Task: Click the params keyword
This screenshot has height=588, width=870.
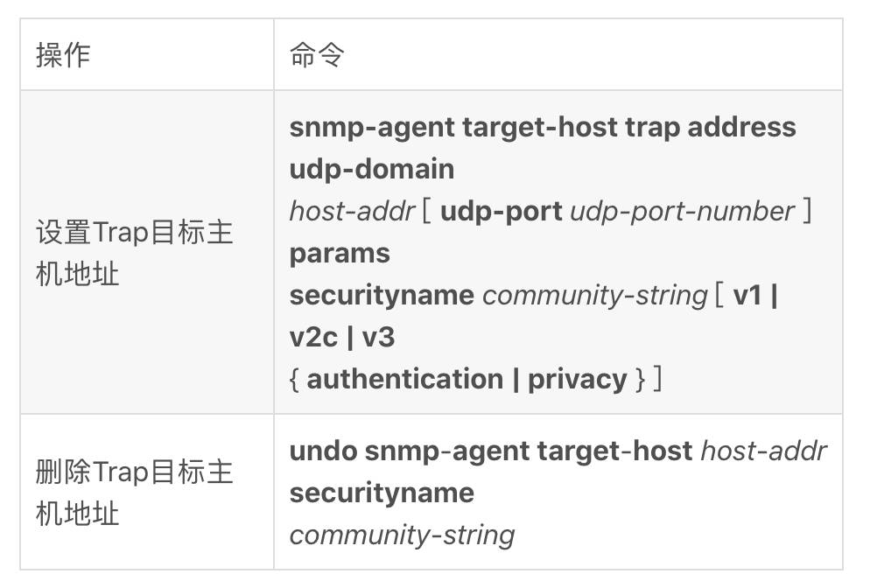Action: click(x=340, y=254)
